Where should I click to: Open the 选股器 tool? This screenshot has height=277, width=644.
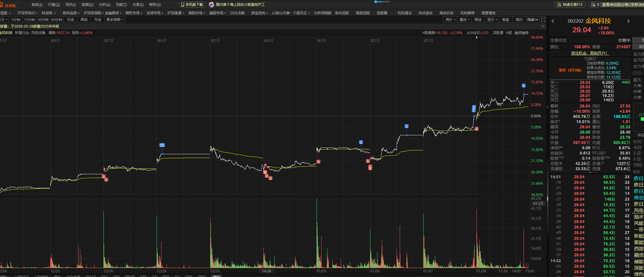pos(382,13)
